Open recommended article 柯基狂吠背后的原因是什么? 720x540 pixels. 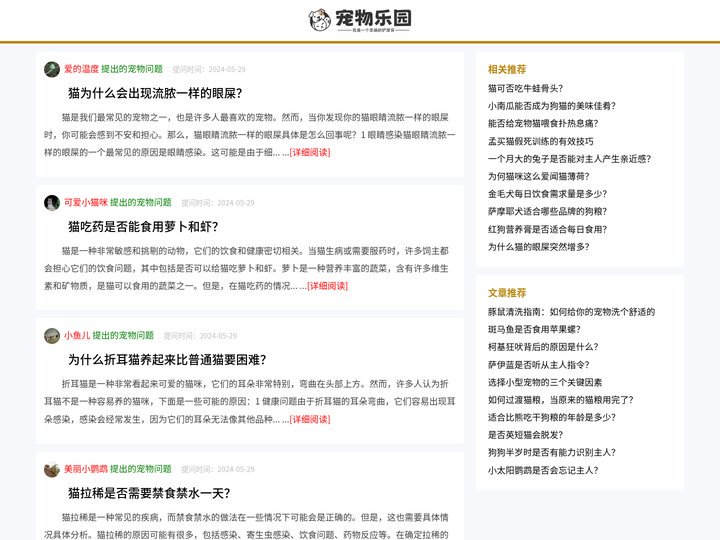click(543, 347)
